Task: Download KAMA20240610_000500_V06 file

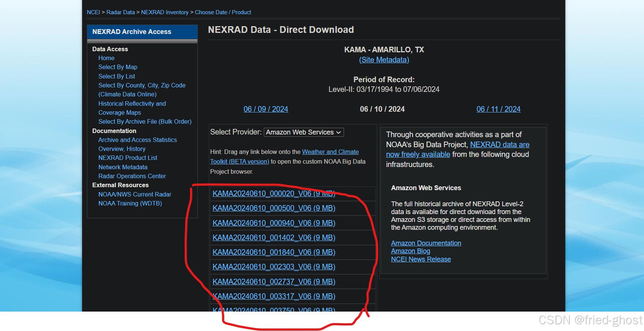Action: click(x=274, y=208)
